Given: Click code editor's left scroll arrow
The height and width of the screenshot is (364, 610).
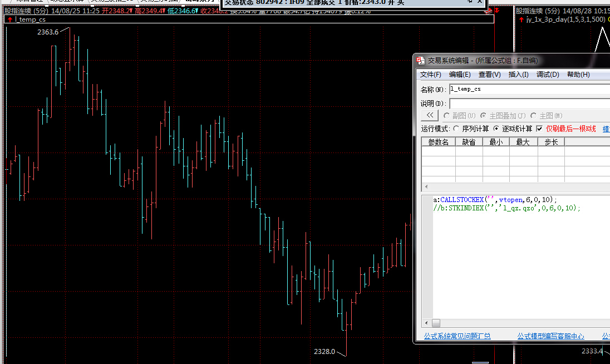Looking at the screenshot, I should point(426,323).
